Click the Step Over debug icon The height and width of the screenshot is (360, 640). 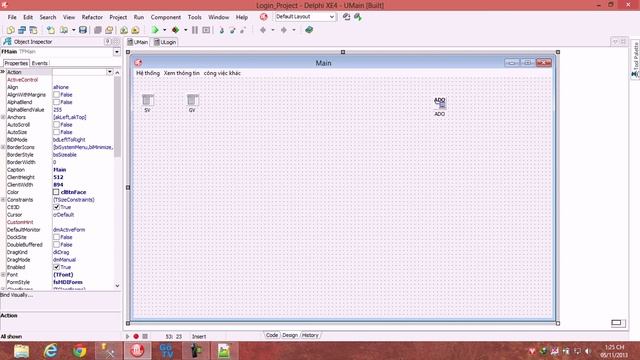tap(232, 30)
